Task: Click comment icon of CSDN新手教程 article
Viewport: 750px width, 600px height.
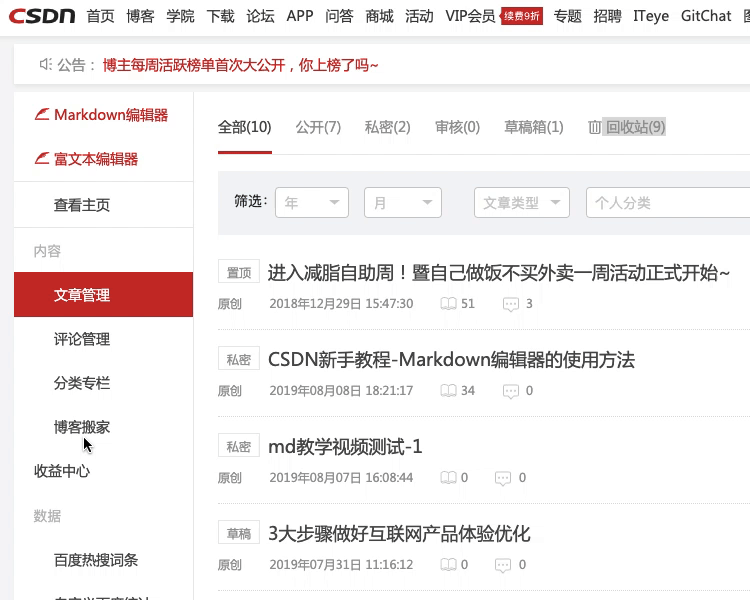Action: [x=511, y=391]
